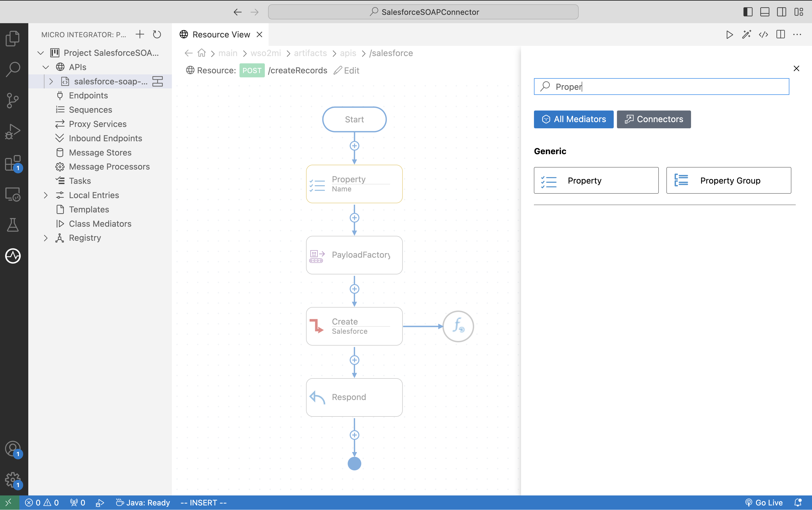The image size is (812, 510).
Task: Select All Mediators tab
Action: [x=573, y=119]
